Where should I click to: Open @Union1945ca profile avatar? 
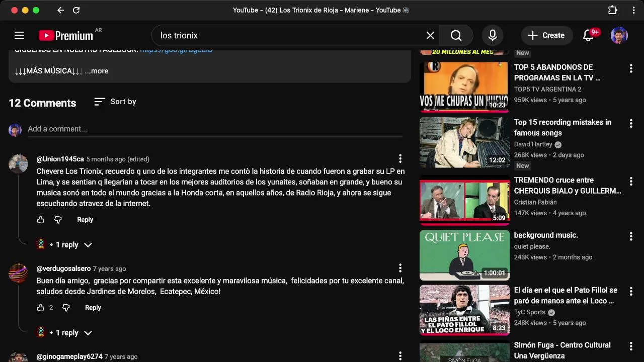tap(18, 164)
